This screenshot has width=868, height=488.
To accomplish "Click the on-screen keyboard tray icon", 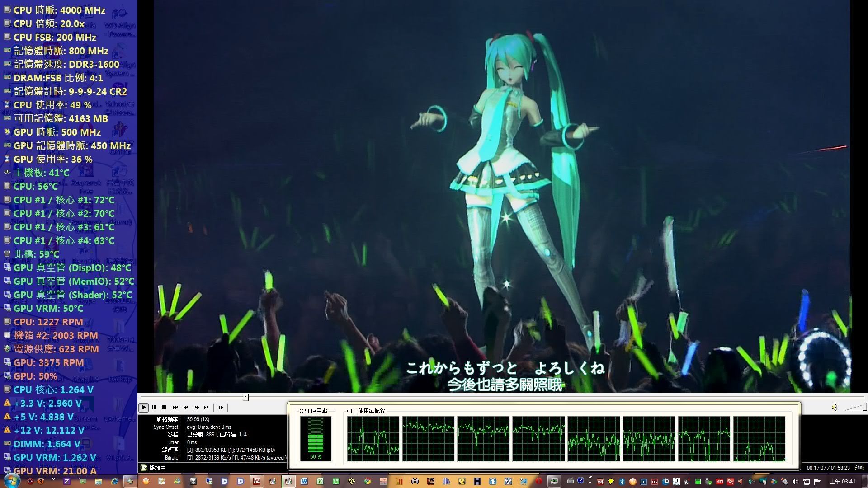I will click(570, 481).
